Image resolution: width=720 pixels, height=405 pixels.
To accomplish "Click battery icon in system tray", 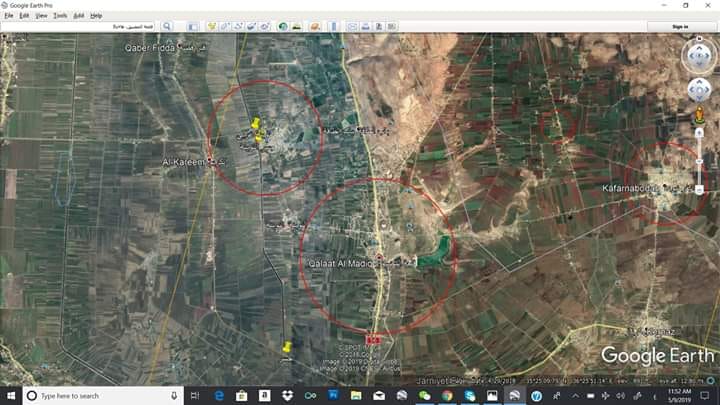I will [591, 396].
